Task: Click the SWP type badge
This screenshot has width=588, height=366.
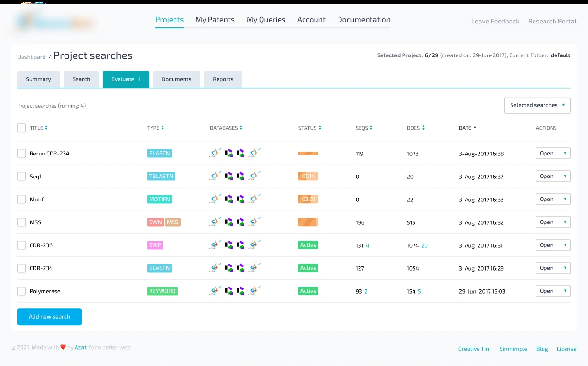Action: pyautogui.click(x=155, y=245)
